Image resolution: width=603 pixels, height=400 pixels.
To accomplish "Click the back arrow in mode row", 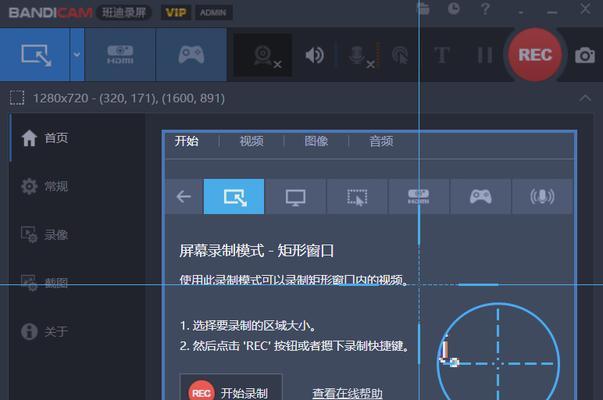I will 184,197.
